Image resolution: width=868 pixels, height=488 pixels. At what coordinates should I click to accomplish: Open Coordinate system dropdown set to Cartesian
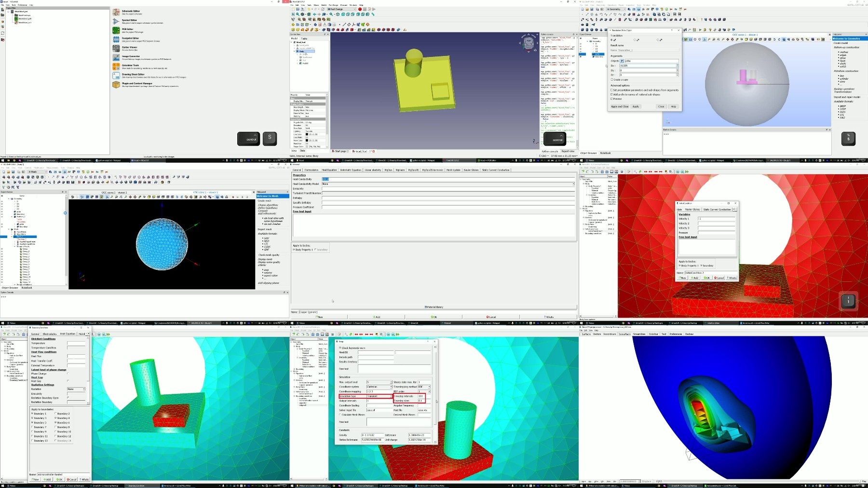tap(380, 387)
